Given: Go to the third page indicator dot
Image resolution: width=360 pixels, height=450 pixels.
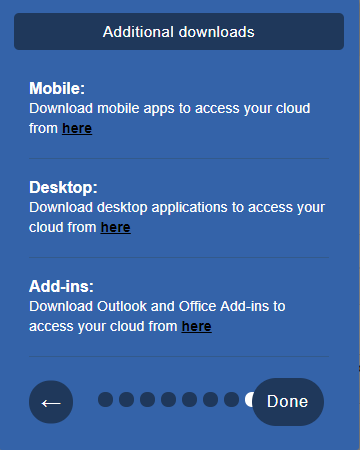Looking at the screenshot, I should (x=147, y=399).
